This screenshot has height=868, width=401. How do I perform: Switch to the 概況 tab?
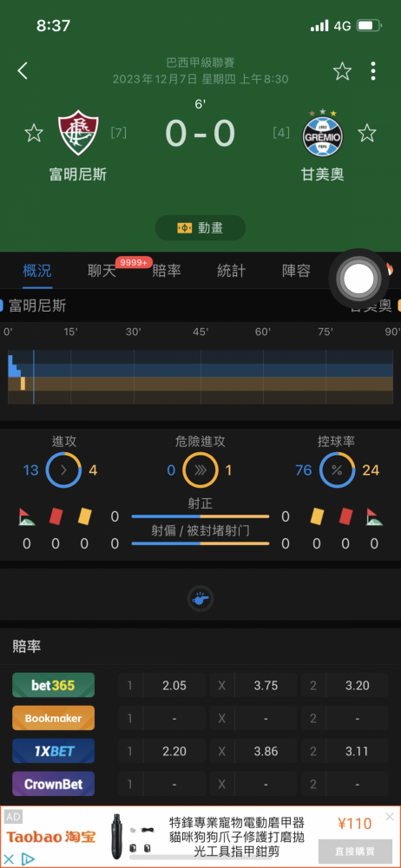[37, 271]
